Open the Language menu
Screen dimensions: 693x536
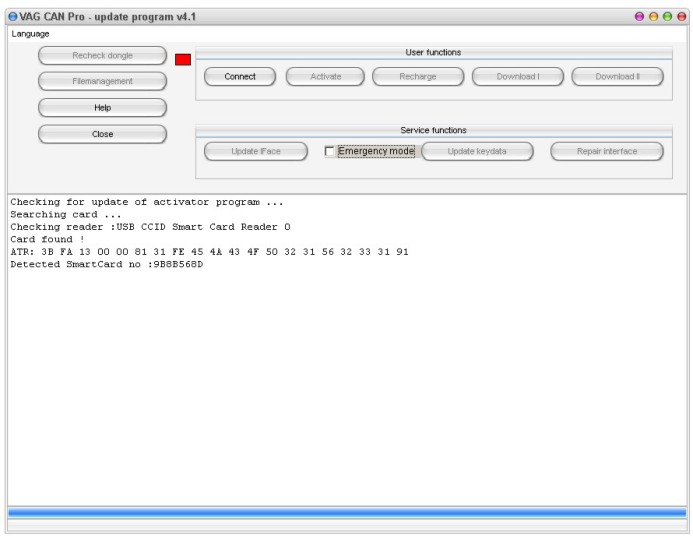(30, 34)
